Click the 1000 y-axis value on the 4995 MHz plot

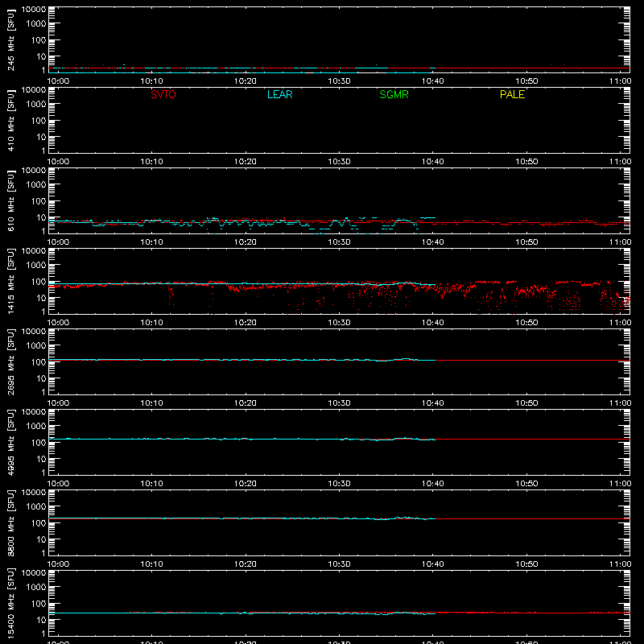click(x=36, y=427)
